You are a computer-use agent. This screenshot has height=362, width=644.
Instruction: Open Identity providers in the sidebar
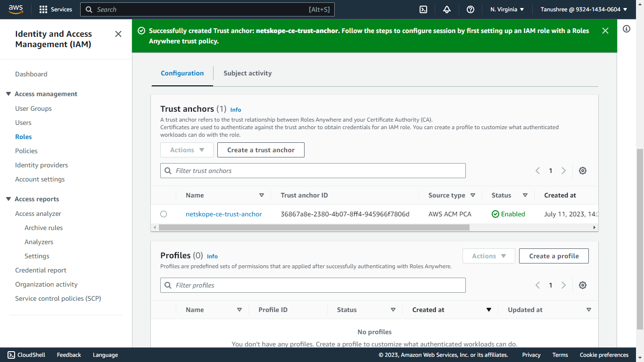(41, 165)
